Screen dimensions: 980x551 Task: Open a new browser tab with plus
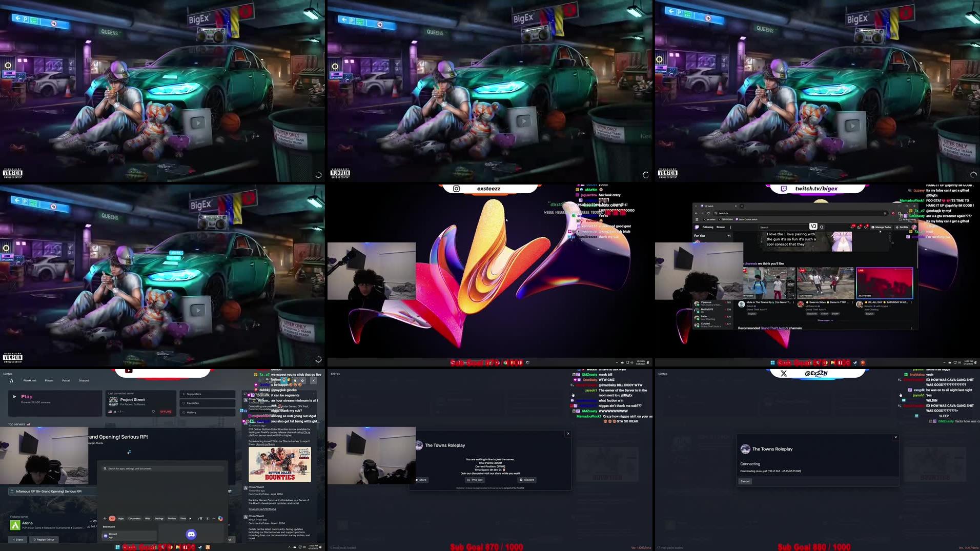(742, 206)
